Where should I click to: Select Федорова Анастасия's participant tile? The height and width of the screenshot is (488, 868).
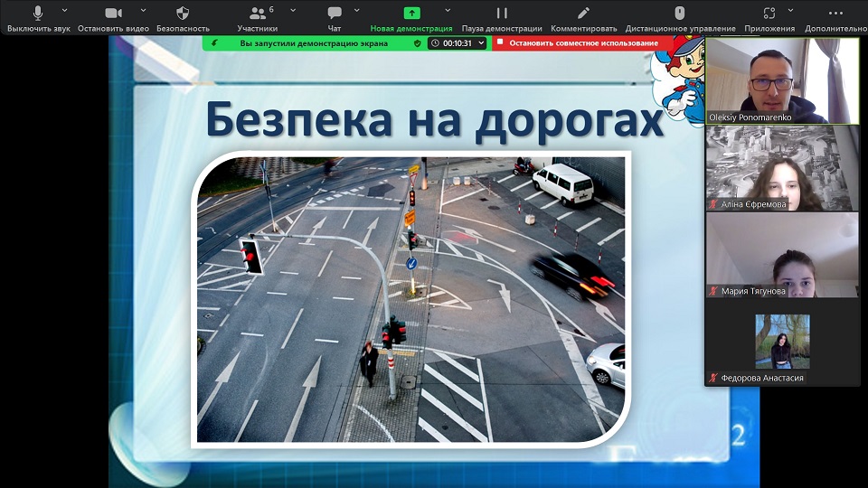click(x=781, y=343)
